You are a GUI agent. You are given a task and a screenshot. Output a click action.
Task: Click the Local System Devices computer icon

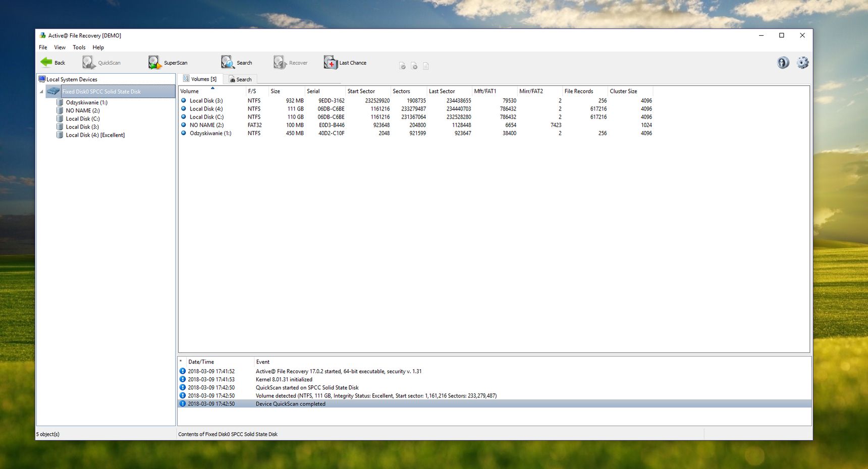[42, 79]
